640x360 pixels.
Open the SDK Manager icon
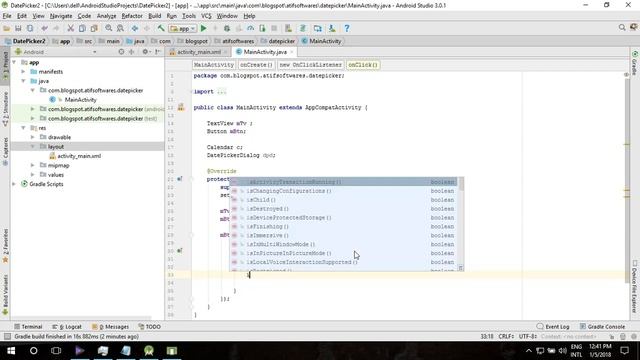332,29
